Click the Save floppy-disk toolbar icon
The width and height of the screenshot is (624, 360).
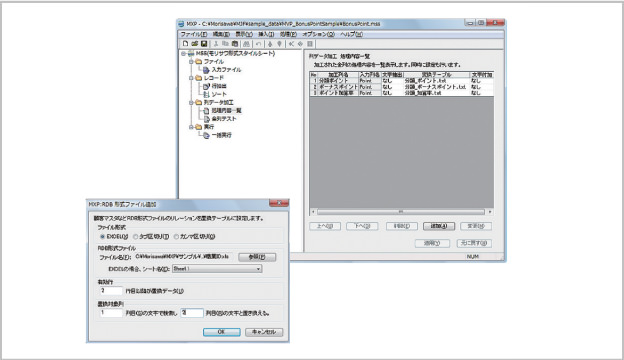[204, 44]
